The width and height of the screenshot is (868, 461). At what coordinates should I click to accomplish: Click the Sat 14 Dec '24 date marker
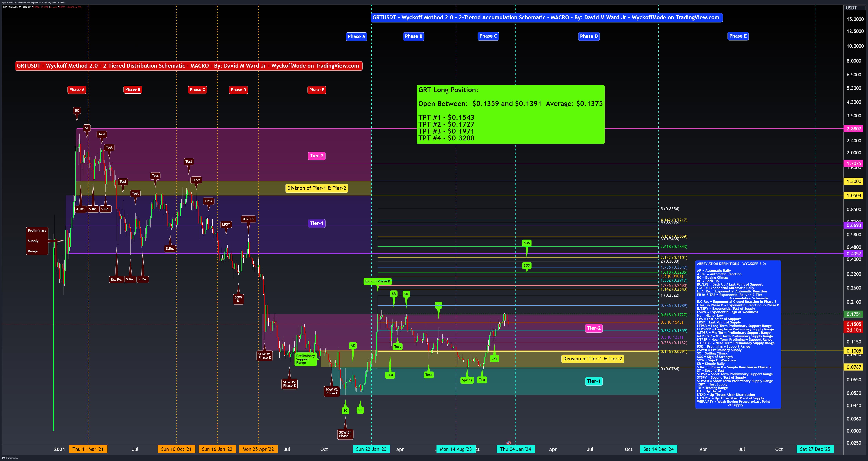(x=659, y=449)
